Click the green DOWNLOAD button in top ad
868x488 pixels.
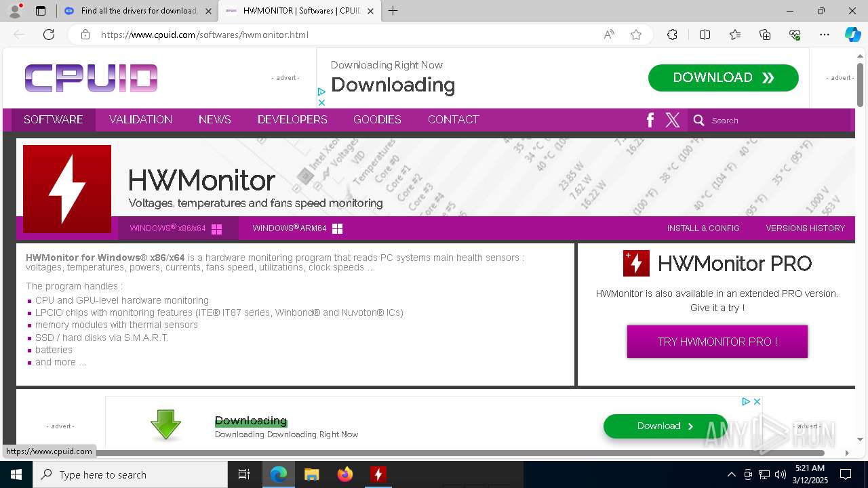(724, 78)
